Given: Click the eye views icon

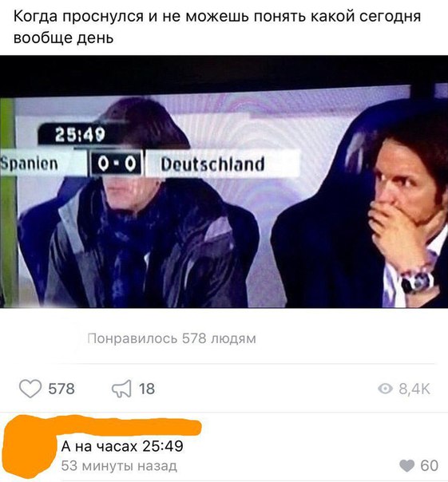Looking at the screenshot, I should [x=385, y=389].
